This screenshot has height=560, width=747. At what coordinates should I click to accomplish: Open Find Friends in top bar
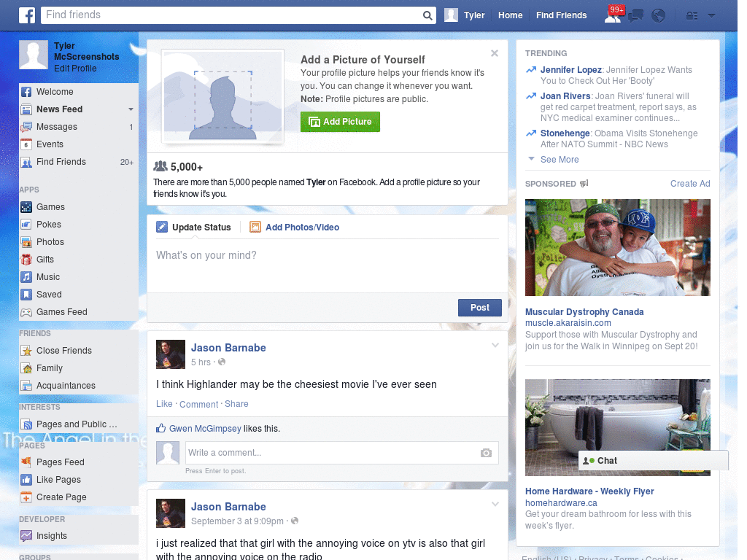pyautogui.click(x=561, y=15)
